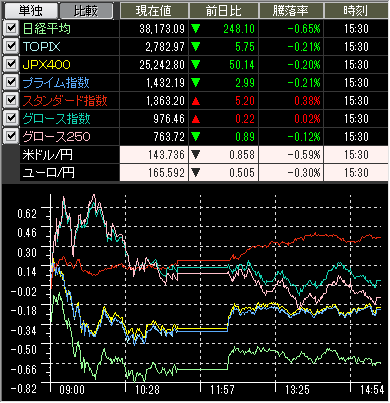Click the 騰落率 column header

(x=290, y=11)
